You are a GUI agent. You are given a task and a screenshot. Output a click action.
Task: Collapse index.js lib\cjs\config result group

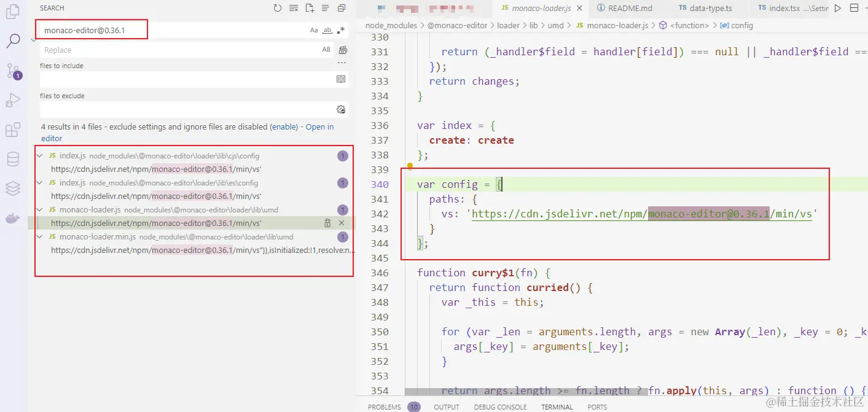pos(40,156)
